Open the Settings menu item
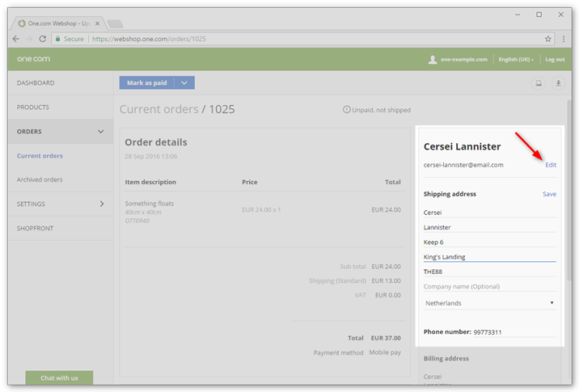579x392 pixels. tap(61, 204)
